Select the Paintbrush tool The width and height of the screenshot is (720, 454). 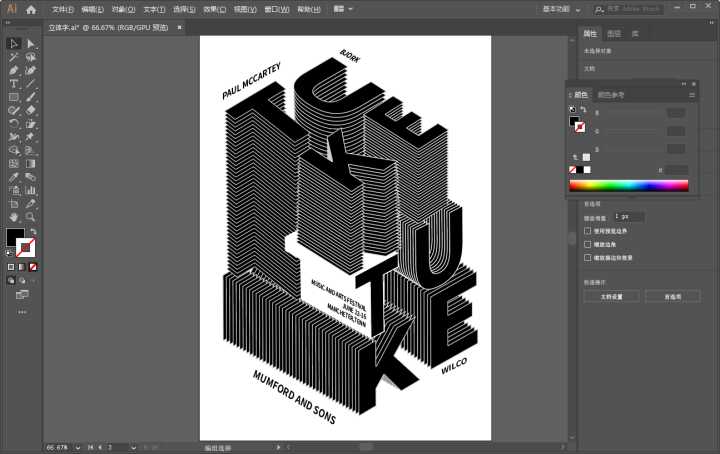[x=31, y=97]
